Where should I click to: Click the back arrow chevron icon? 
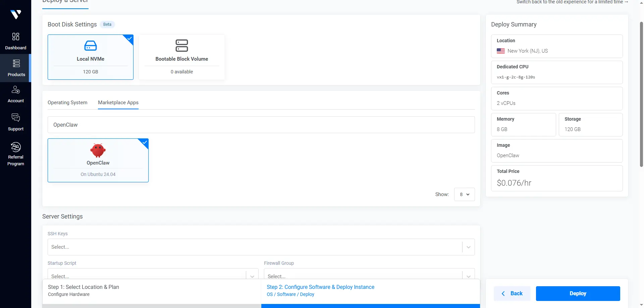[503, 294]
